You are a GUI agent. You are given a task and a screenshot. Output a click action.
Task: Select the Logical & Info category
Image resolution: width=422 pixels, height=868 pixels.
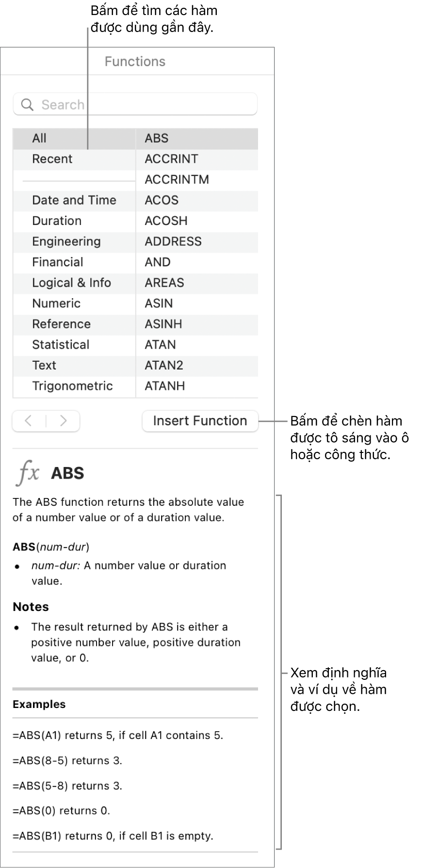pyautogui.click(x=71, y=283)
